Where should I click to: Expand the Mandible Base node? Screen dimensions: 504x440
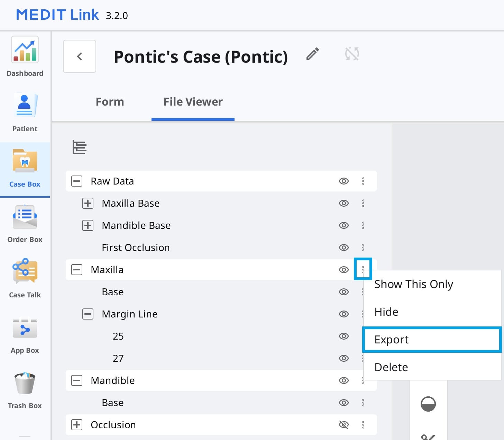pyautogui.click(x=88, y=225)
